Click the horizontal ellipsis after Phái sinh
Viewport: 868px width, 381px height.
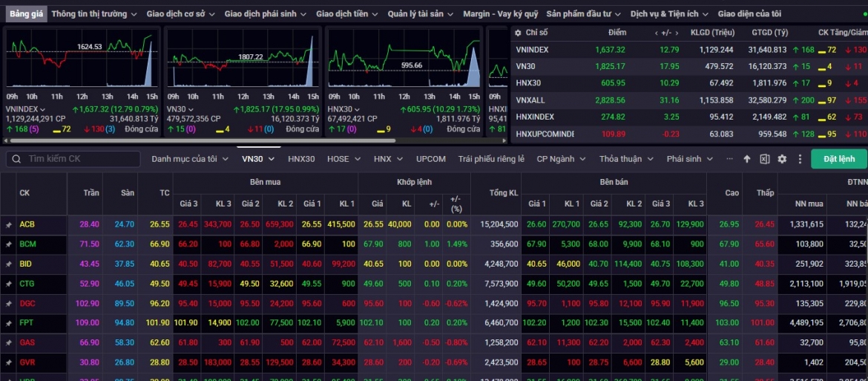pos(729,158)
